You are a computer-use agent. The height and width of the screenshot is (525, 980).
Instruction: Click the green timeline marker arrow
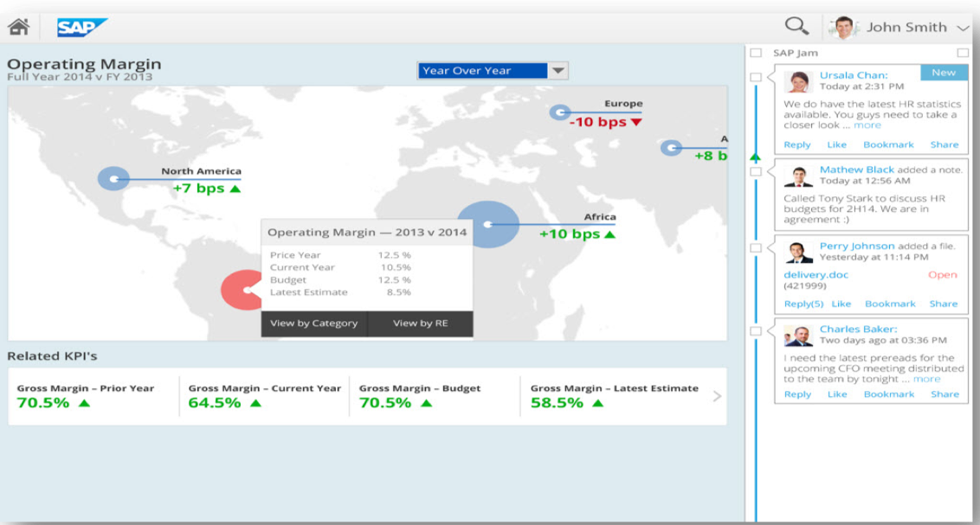click(755, 157)
